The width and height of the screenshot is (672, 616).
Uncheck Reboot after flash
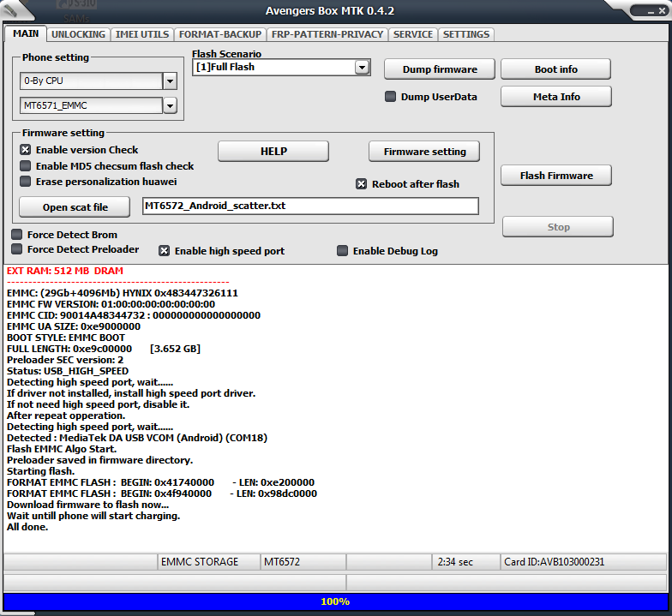[x=362, y=183]
